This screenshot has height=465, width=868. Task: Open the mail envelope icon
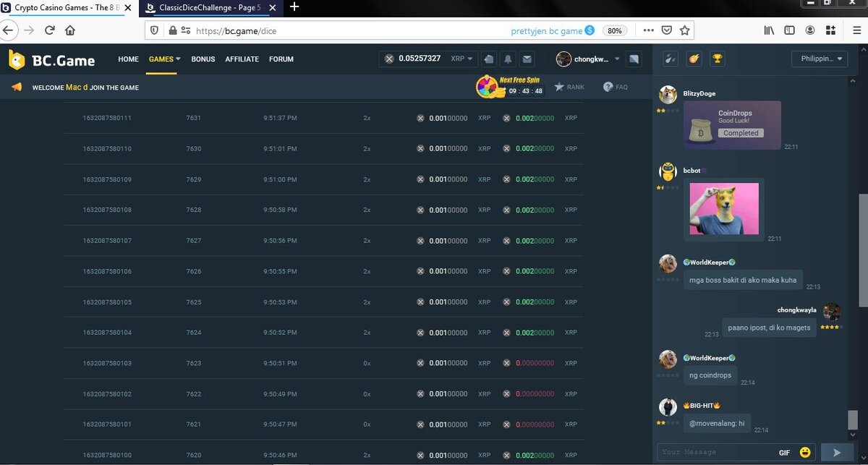point(527,59)
